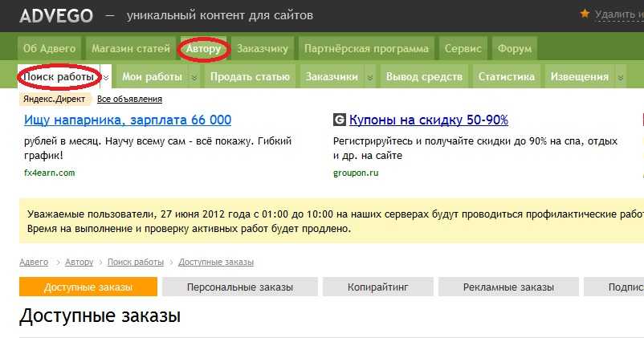Select the Автору tab

pyautogui.click(x=203, y=48)
